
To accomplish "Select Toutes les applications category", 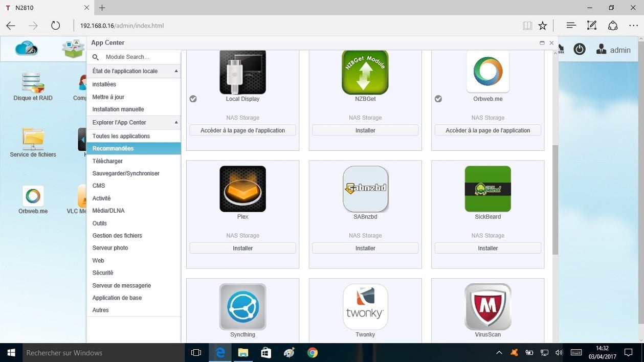I will pos(121,136).
